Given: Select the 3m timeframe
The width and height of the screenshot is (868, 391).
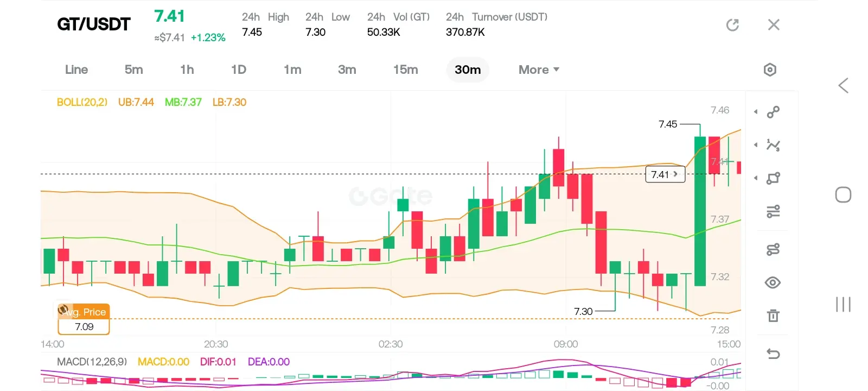Looking at the screenshot, I should point(347,70).
